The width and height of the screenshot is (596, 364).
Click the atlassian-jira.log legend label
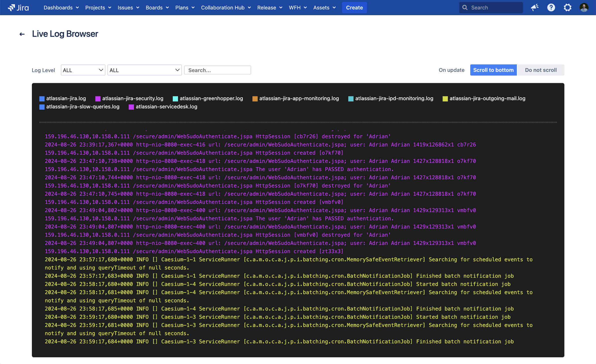[x=66, y=98]
